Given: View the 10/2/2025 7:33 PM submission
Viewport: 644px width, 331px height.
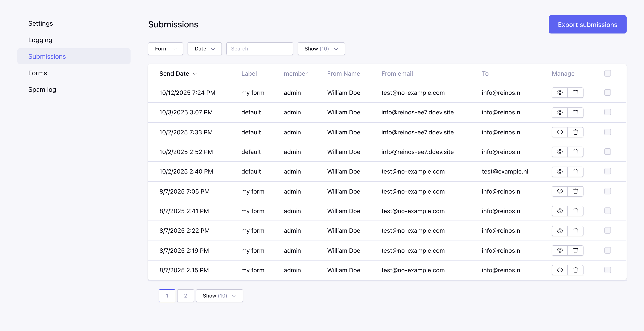Looking at the screenshot, I should (x=560, y=132).
